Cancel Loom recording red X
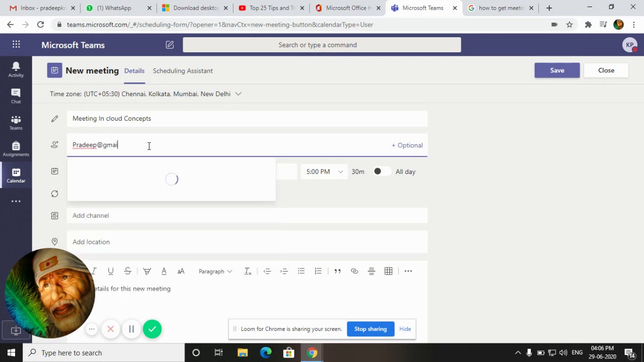644x362 pixels. 111,329
